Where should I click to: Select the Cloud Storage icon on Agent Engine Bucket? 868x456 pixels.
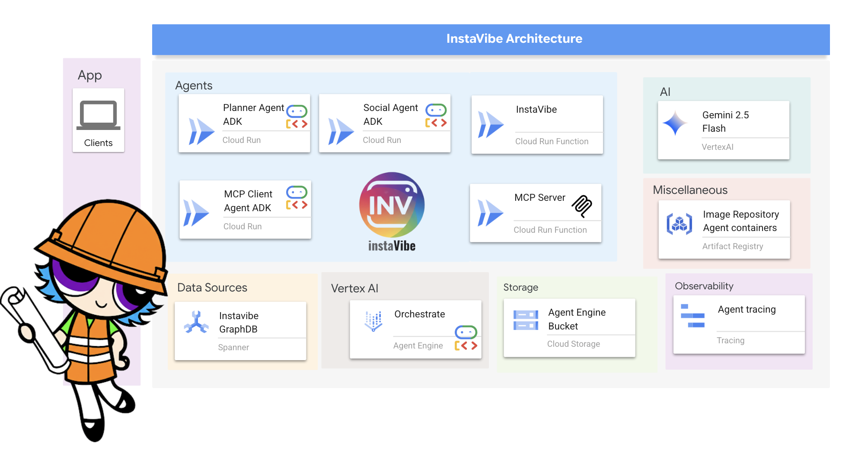(x=525, y=320)
